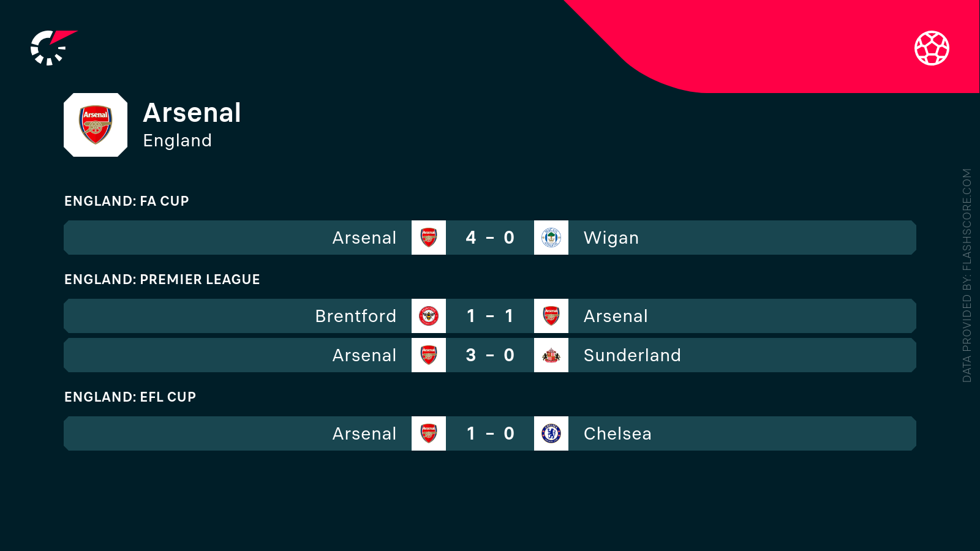Click the Flashscore.com data credit text
980x551 pixels.
click(x=967, y=275)
